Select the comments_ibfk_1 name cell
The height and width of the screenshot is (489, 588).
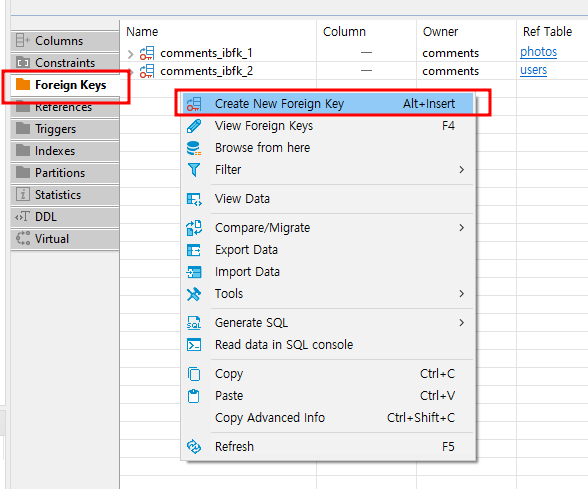[206, 53]
